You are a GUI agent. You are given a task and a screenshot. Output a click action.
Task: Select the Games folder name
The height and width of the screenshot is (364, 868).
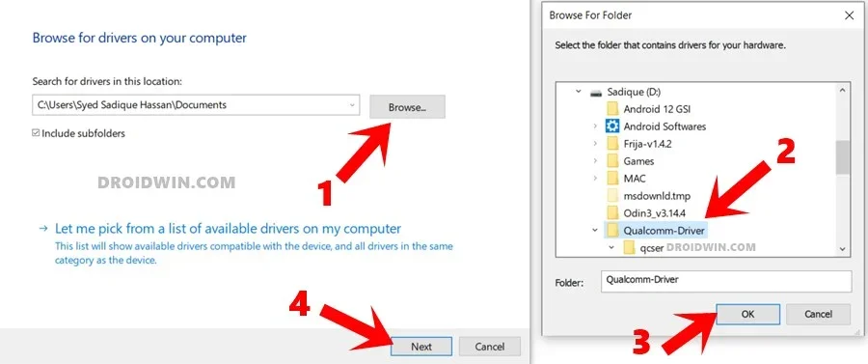[x=638, y=161]
